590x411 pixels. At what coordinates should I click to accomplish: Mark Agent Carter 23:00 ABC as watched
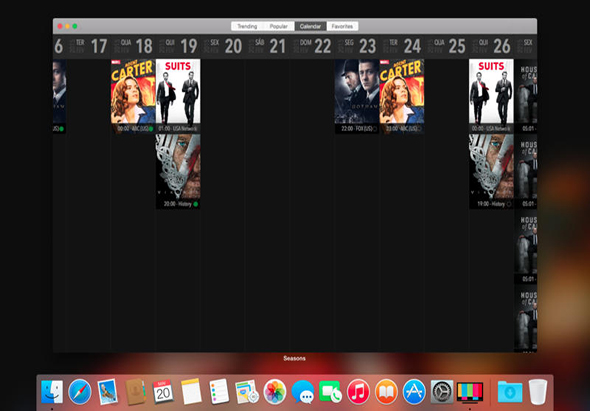[x=420, y=129]
